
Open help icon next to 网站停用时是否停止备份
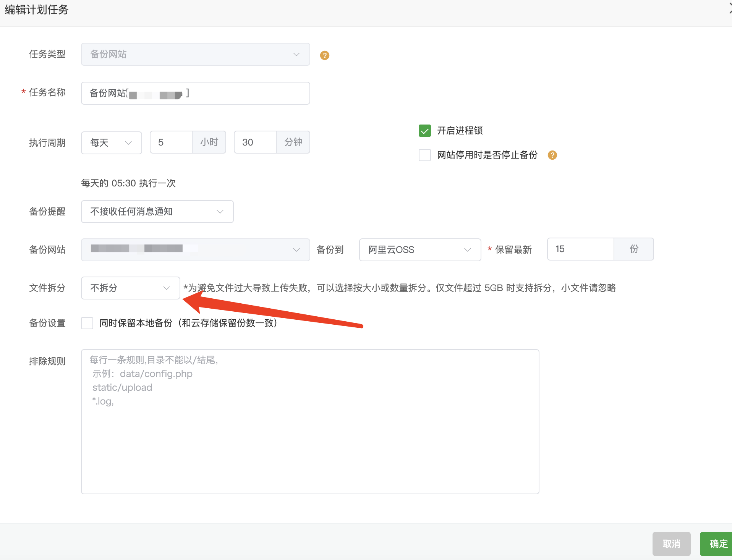click(552, 155)
